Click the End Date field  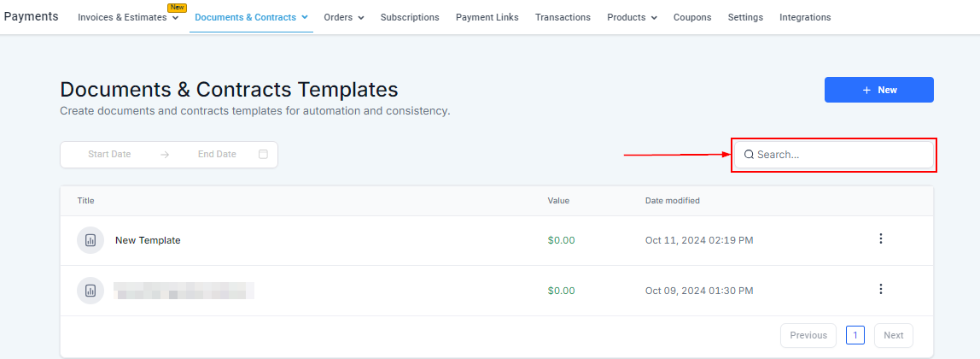click(217, 154)
